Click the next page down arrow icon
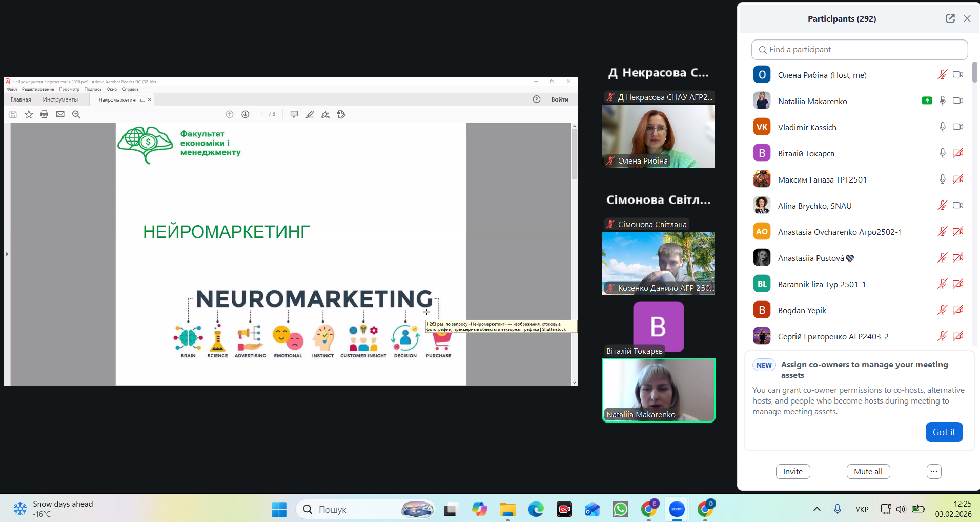Screen dimensions: 980x522 pyautogui.click(x=246, y=114)
